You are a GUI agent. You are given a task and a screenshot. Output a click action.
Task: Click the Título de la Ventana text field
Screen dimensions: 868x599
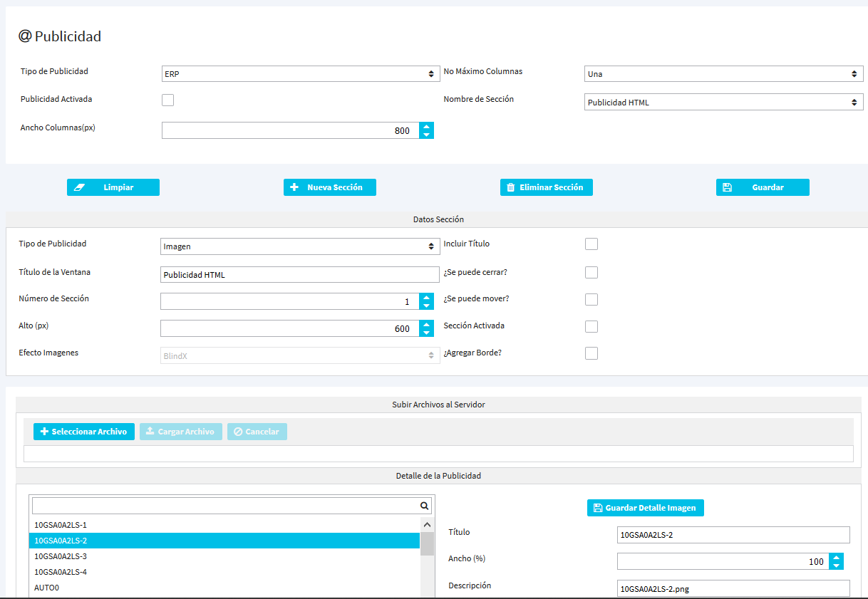pyautogui.click(x=299, y=275)
